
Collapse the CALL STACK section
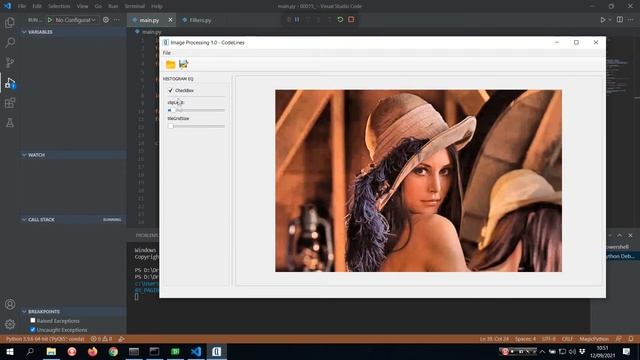[73, 220]
